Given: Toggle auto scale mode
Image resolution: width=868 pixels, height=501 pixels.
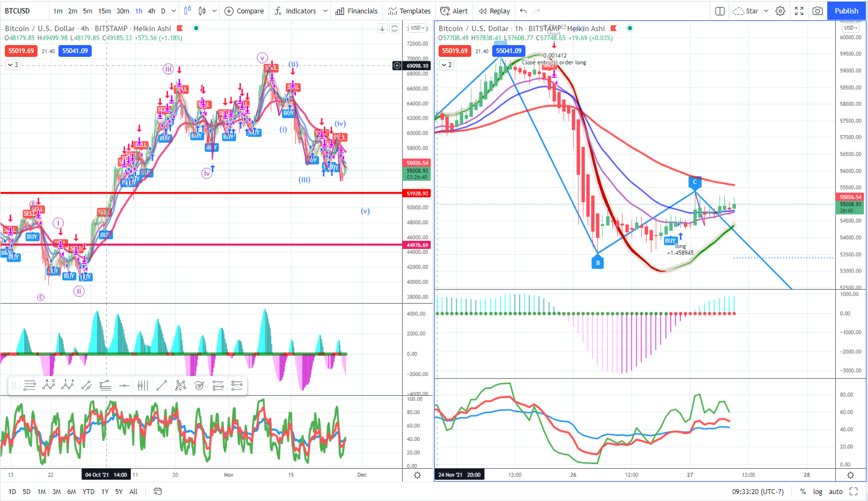Looking at the screenshot, I should click(836, 491).
